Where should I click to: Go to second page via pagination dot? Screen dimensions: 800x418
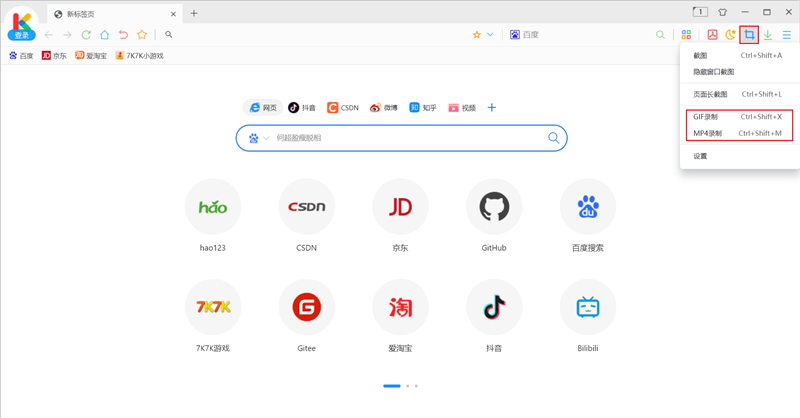tap(408, 386)
